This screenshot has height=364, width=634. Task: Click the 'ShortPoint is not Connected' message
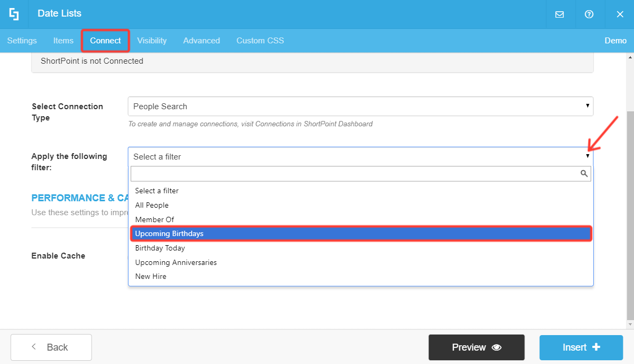pos(92,61)
